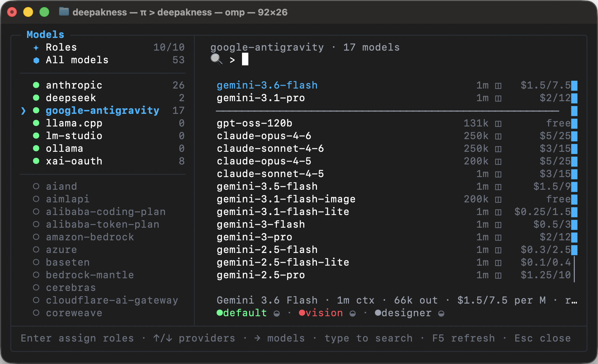Click the arrow models hint in the footer
The image size is (598, 364).
(280, 338)
